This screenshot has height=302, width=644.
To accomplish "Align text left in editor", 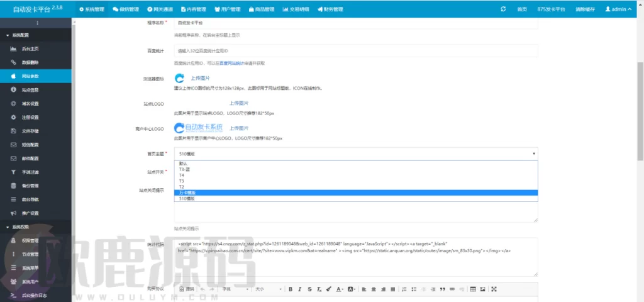I will point(364,289).
